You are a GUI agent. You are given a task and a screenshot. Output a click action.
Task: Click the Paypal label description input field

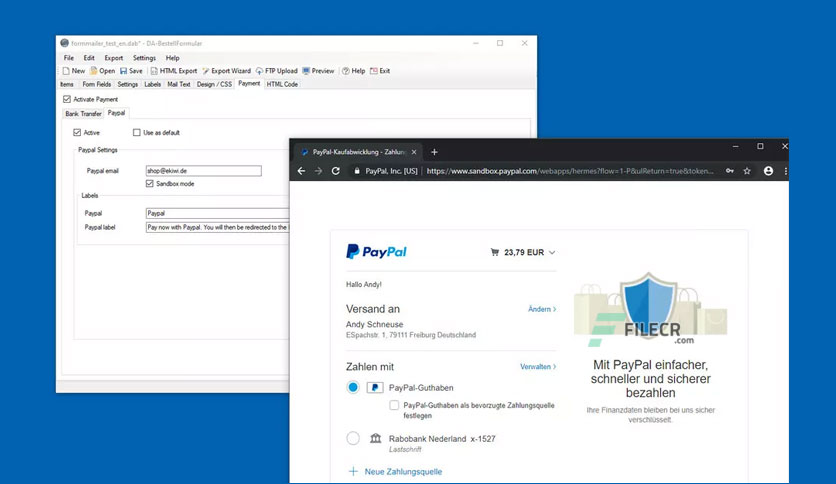click(218, 227)
